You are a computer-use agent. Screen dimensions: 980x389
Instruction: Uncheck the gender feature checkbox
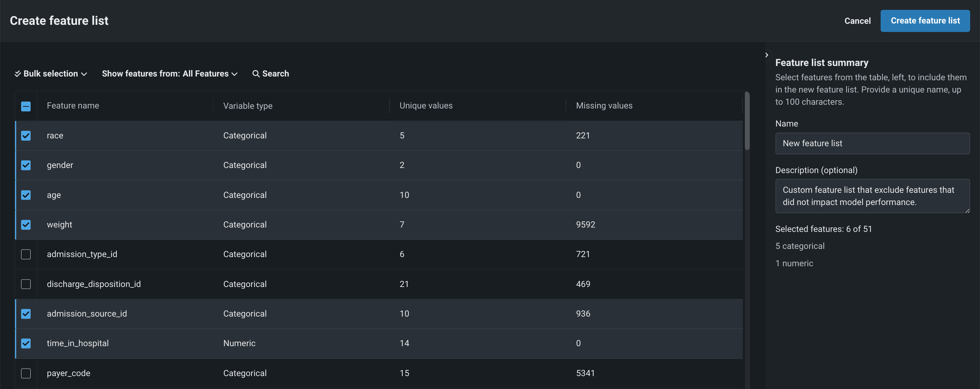26,165
